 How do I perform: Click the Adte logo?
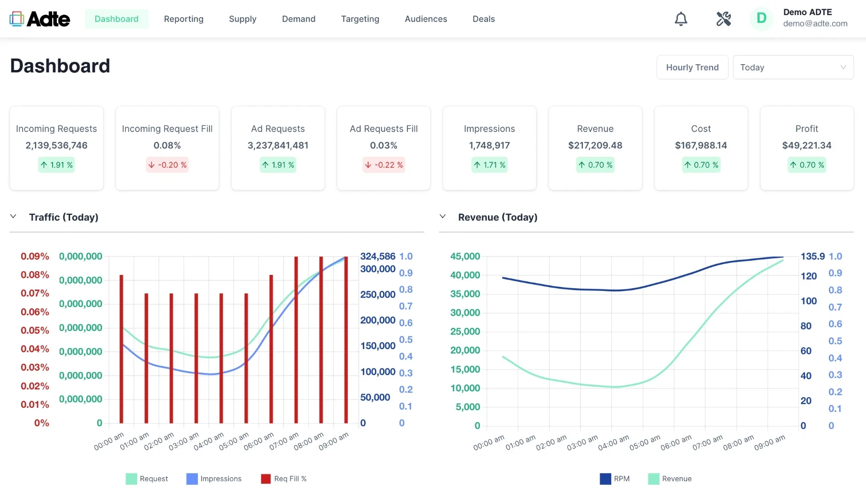coord(40,19)
